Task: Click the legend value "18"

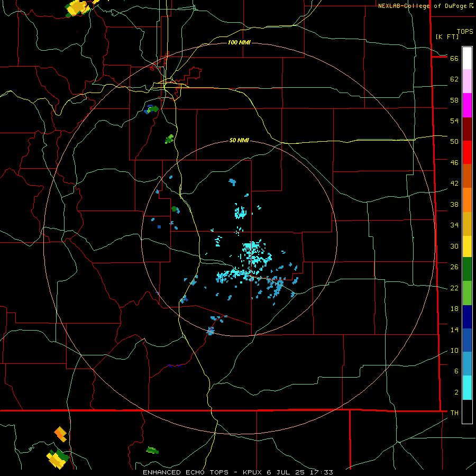Action: 454,309
